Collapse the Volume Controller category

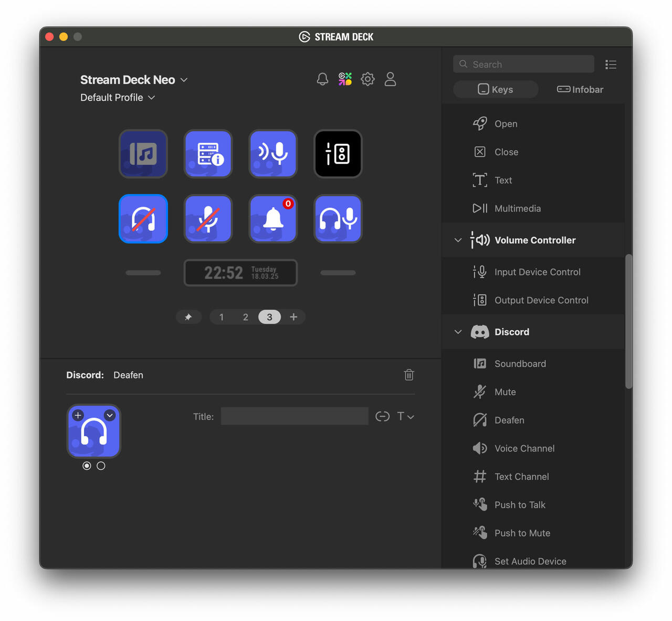(458, 240)
